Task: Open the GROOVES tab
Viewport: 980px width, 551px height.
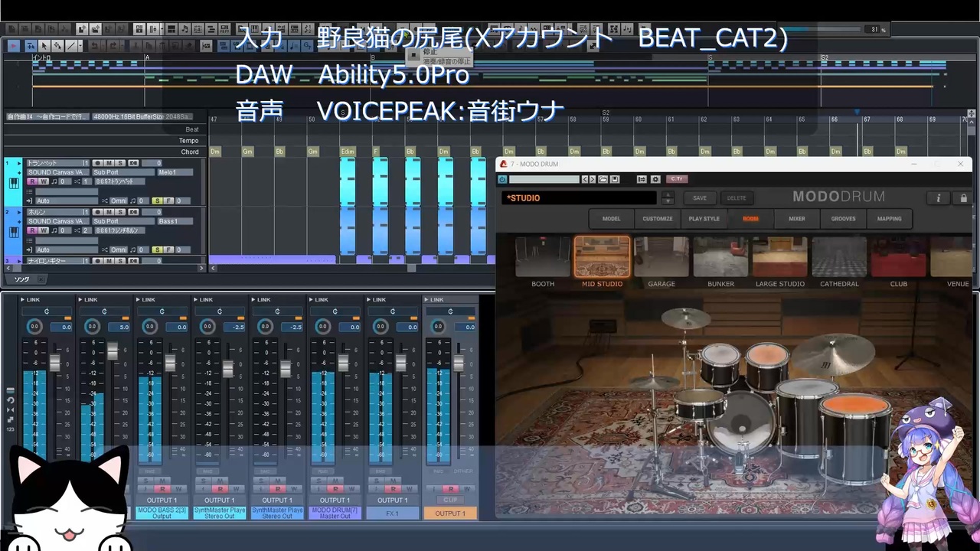Action: (x=843, y=219)
